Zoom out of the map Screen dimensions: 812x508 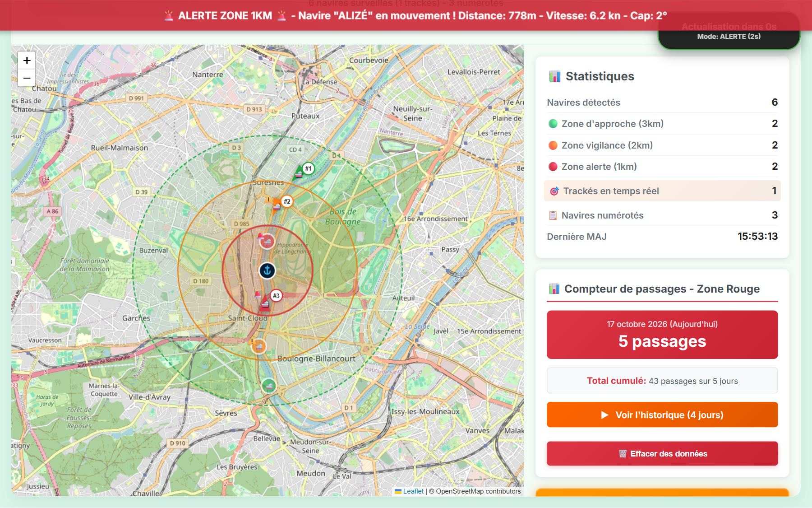(x=27, y=78)
